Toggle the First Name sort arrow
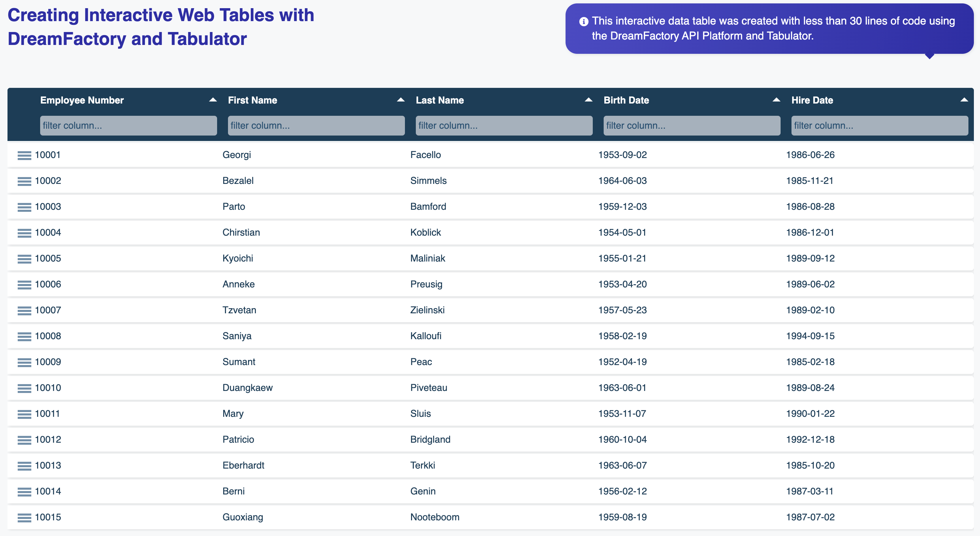This screenshot has width=980, height=536. pos(401,100)
